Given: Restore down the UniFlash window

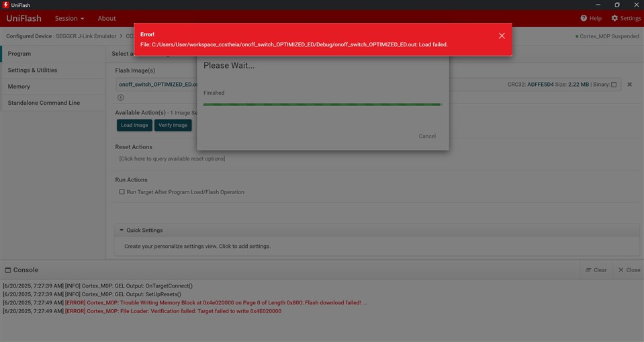Looking at the screenshot, I should tap(617, 5).
